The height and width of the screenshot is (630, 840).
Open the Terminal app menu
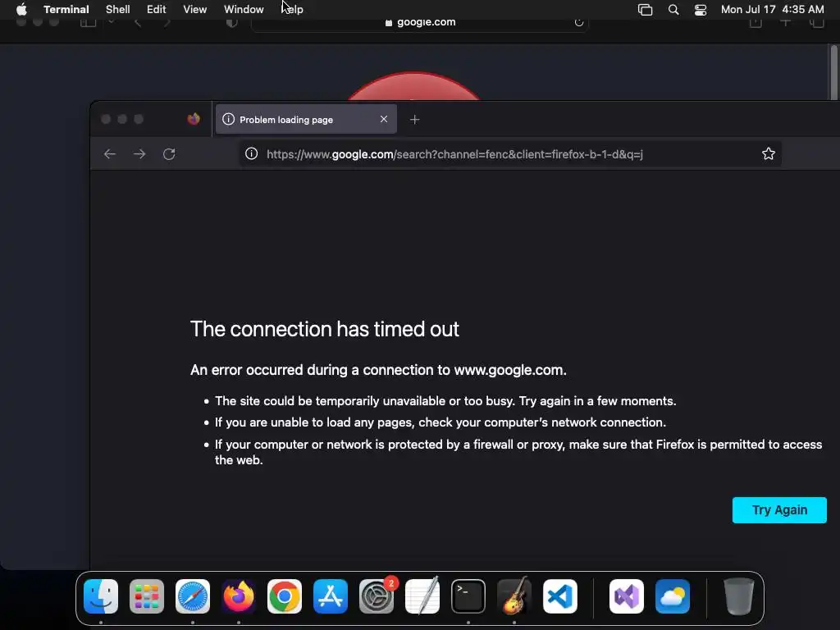pyautogui.click(x=66, y=9)
